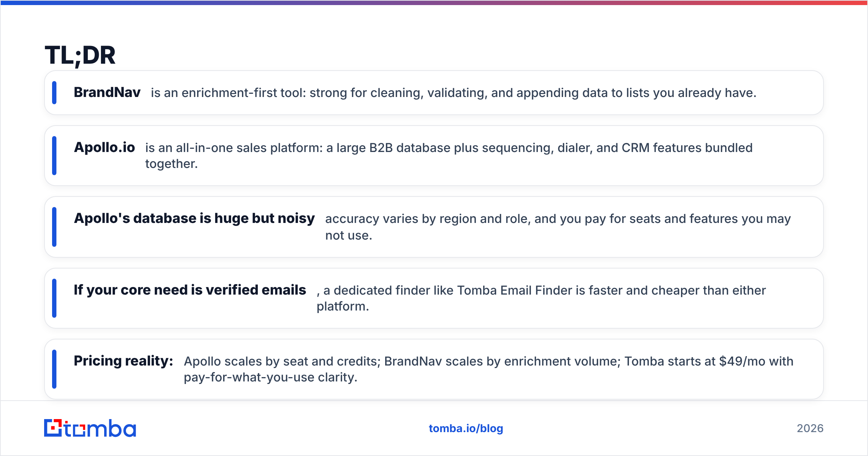The height and width of the screenshot is (456, 868).
Task: Click the BrandNav enrichment-first description text
Action: click(454, 93)
